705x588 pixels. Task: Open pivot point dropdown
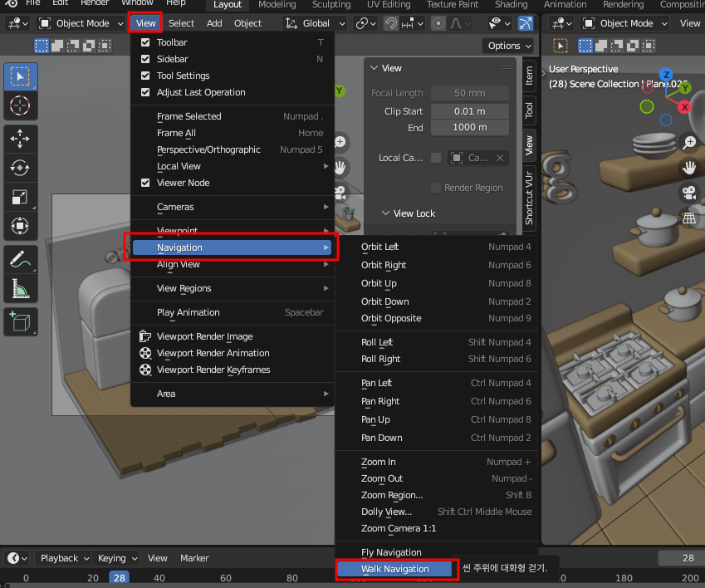(367, 23)
